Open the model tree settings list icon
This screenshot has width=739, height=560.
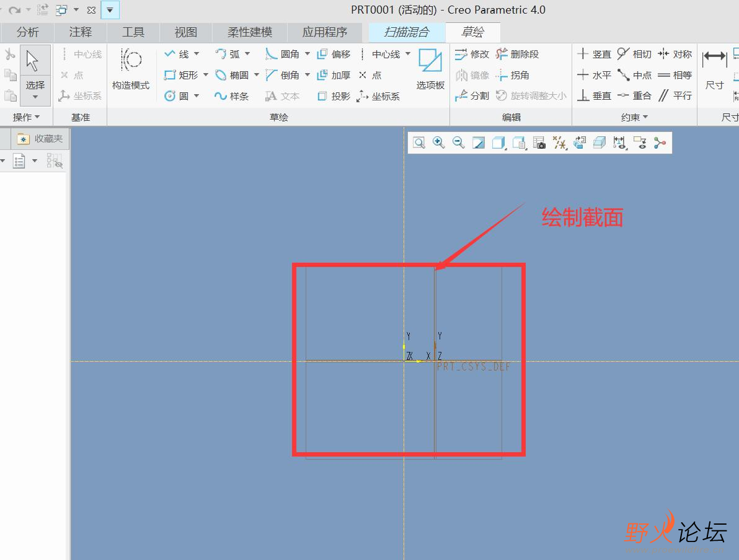click(x=19, y=161)
